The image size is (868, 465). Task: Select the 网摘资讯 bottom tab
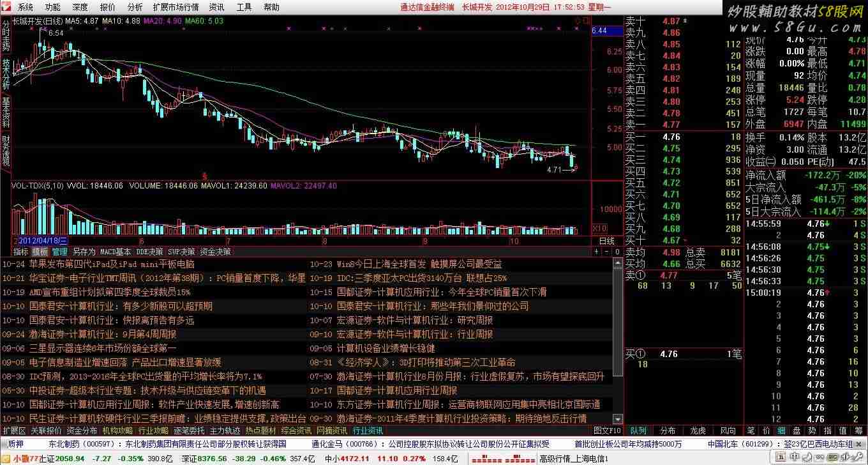pyautogui.click(x=332, y=431)
